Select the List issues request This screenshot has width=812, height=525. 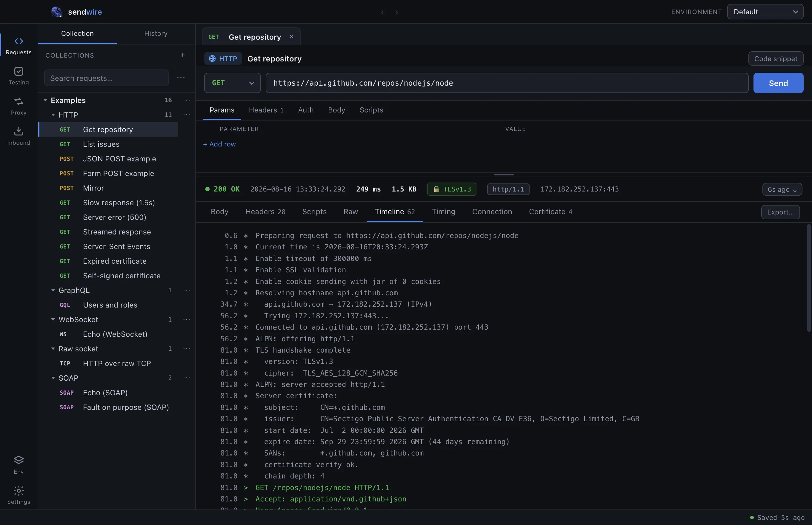pyautogui.click(x=108, y=144)
